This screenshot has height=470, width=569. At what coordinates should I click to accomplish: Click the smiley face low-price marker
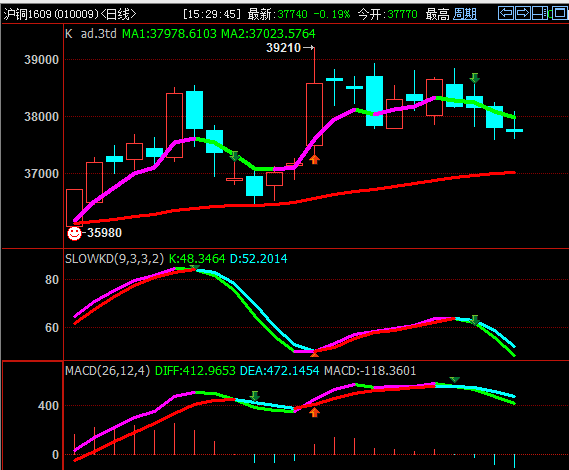[x=74, y=233]
